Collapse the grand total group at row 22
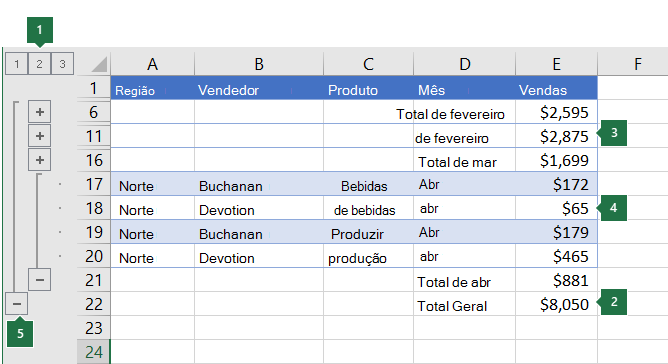This screenshot has width=668, height=364. click(17, 303)
